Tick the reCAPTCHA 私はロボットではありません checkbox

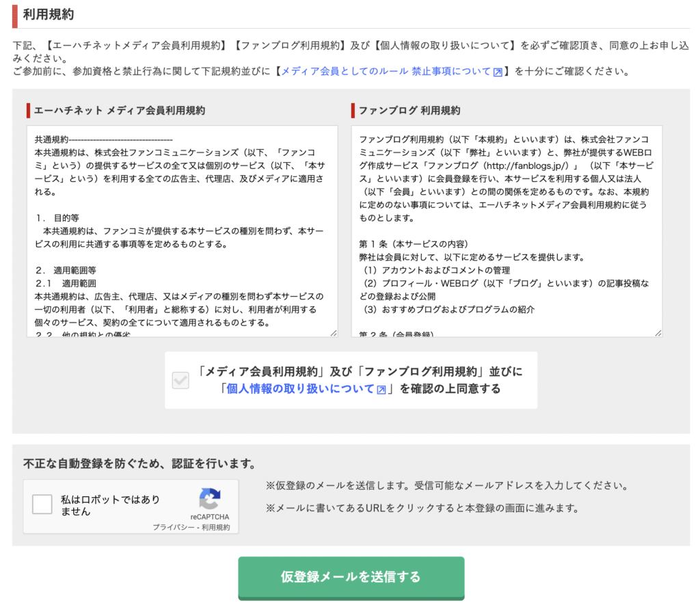coord(42,505)
